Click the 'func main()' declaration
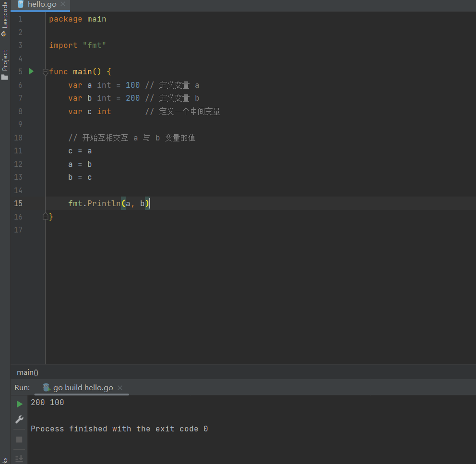Screen dimensions: 476x464 [x=75, y=72]
